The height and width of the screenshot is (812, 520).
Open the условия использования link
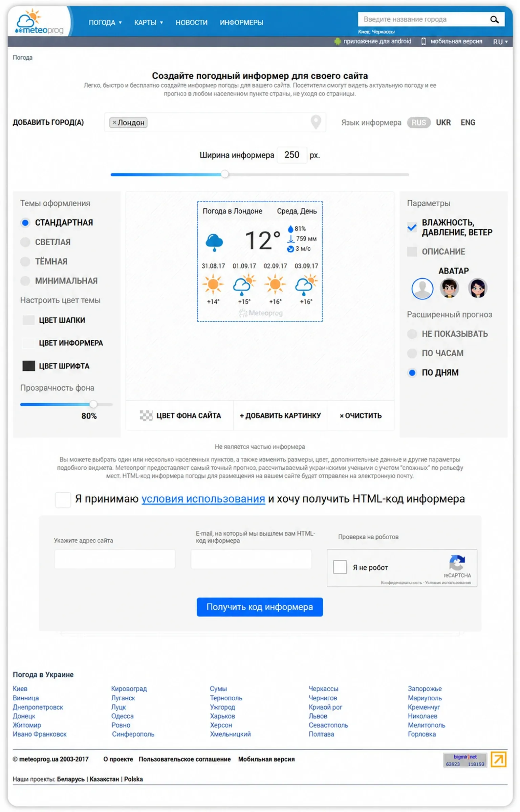pos(203,499)
